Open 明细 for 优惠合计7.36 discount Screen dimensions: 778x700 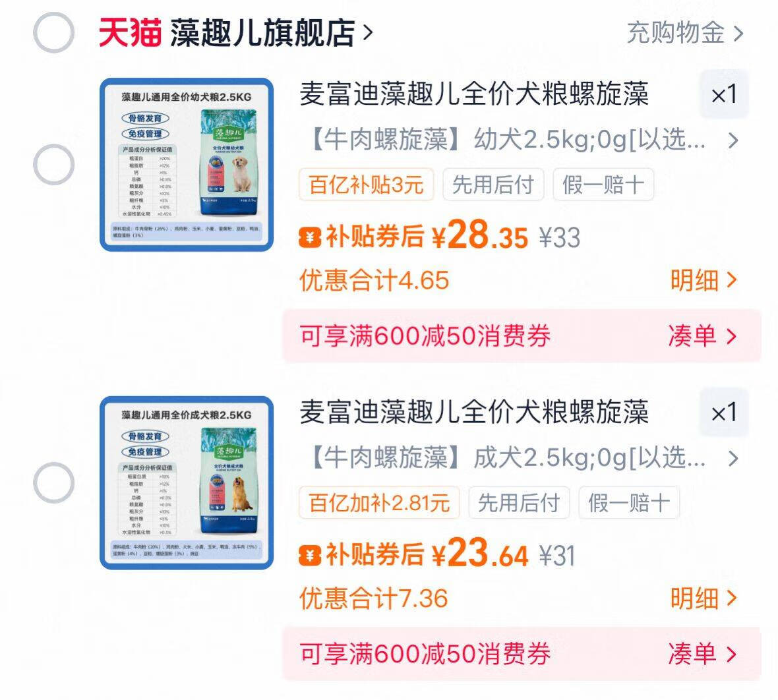703,598
